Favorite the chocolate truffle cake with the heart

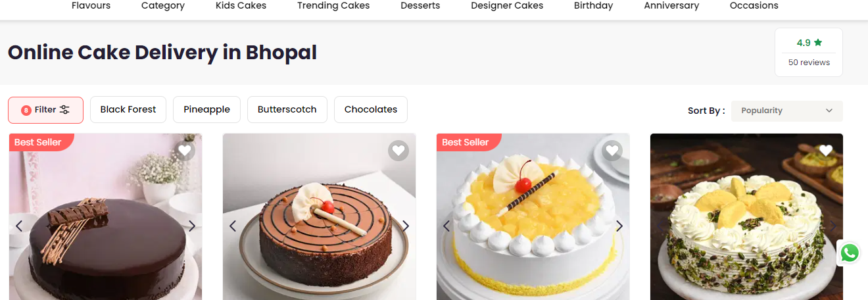pyautogui.click(x=185, y=151)
